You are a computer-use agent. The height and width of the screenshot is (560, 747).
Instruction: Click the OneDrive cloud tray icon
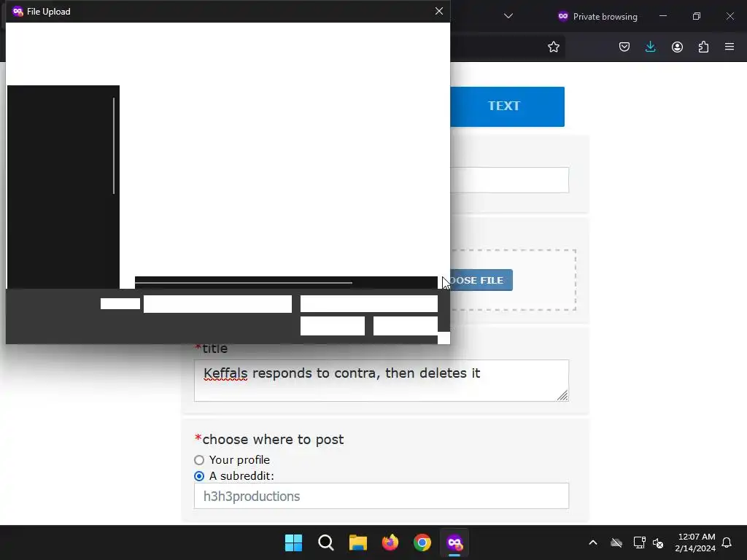coord(616,542)
